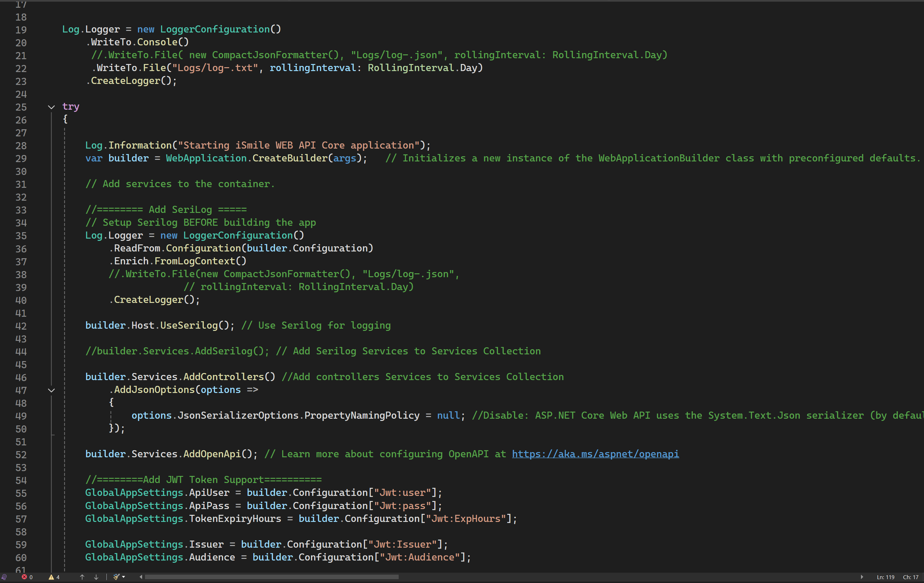Click line number 29 in gutter
This screenshot has height=583, width=924.
tap(21, 159)
